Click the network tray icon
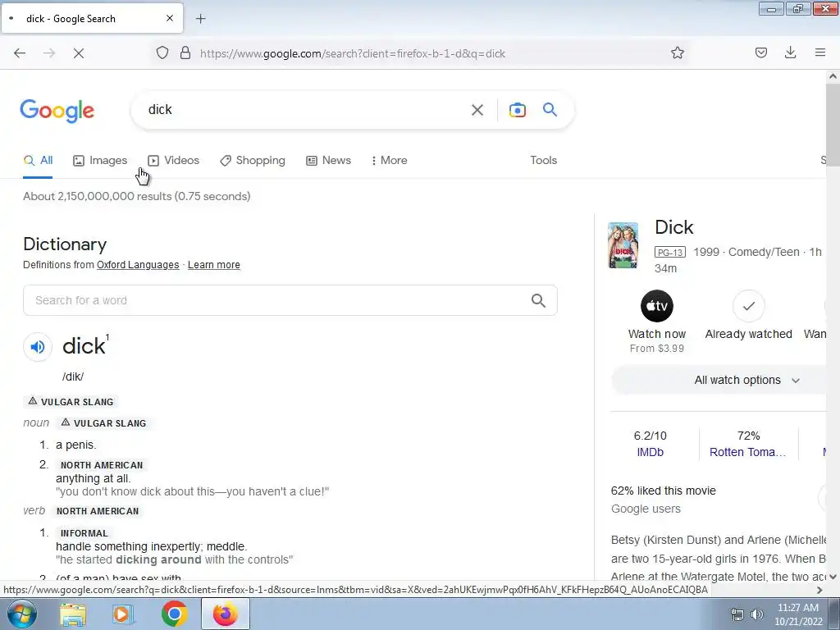 tap(737, 614)
